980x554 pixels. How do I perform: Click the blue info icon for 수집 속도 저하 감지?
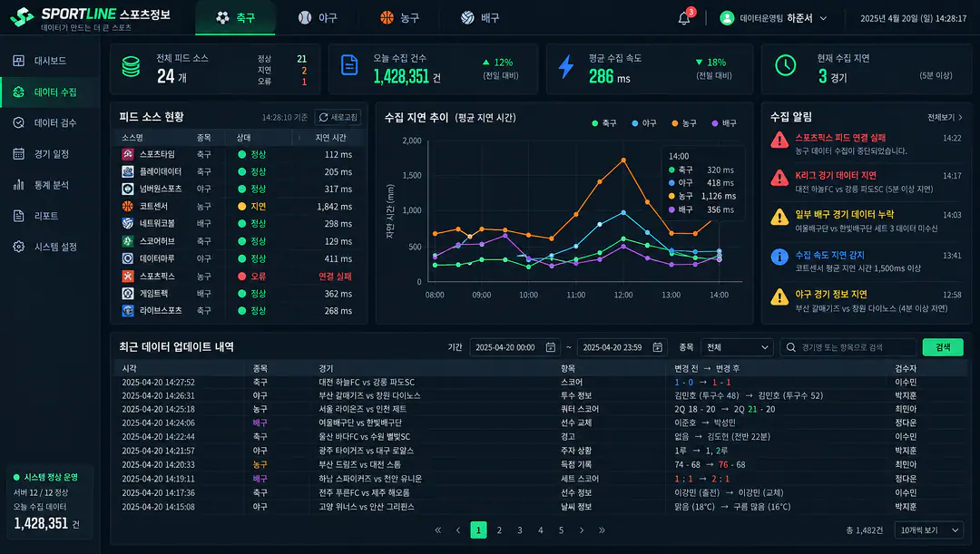coord(779,257)
